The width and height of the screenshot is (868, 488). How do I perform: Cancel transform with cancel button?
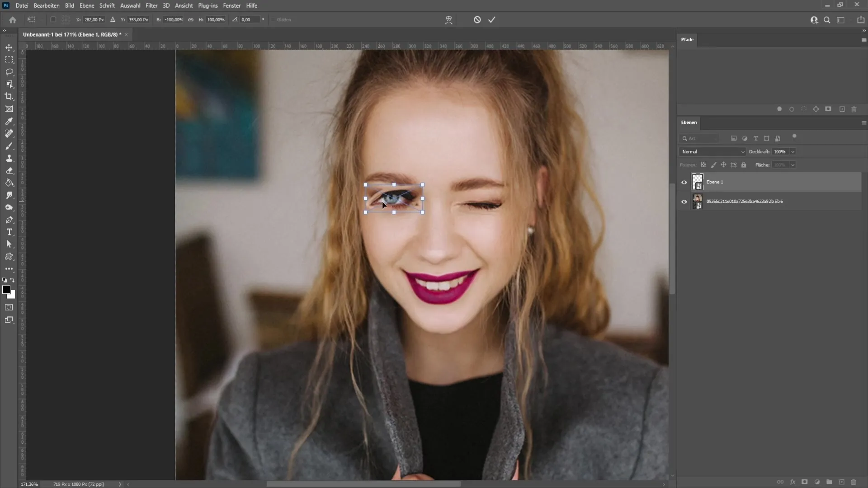point(477,20)
